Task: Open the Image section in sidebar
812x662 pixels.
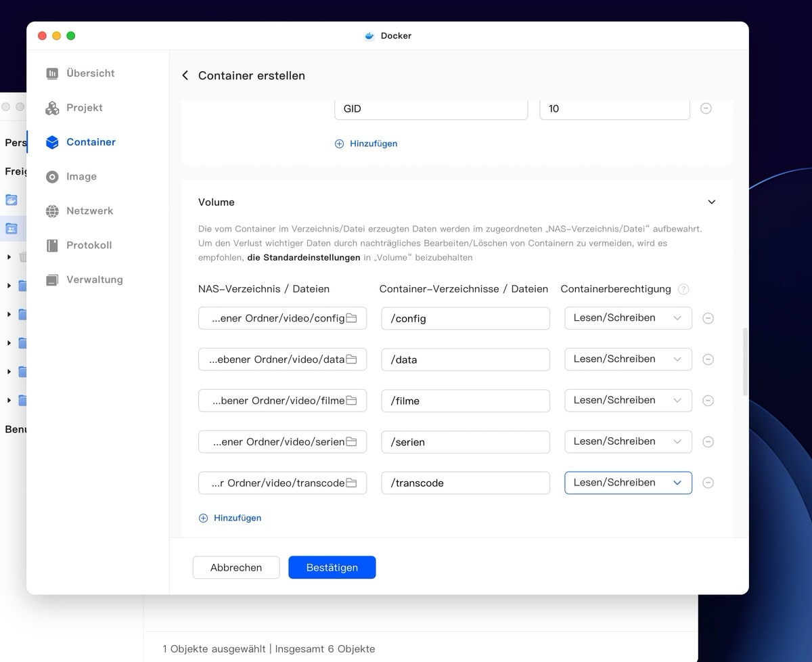Action: (x=81, y=177)
